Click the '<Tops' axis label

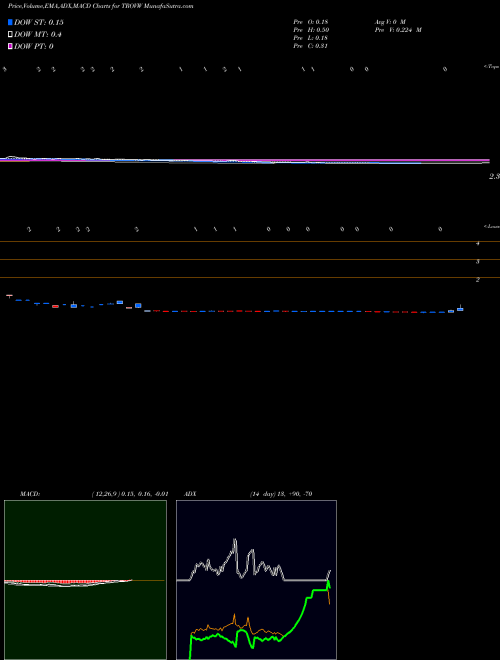pyautogui.click(x=491, y=67)
